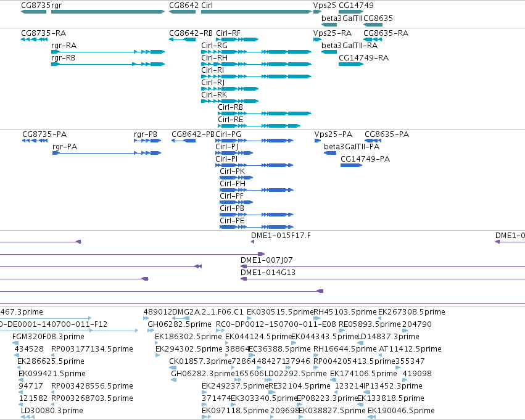The height and width of the screenshot is (420, 525).
Task: Click the rgr-RA transcript label
Action: tap(64, 46)
